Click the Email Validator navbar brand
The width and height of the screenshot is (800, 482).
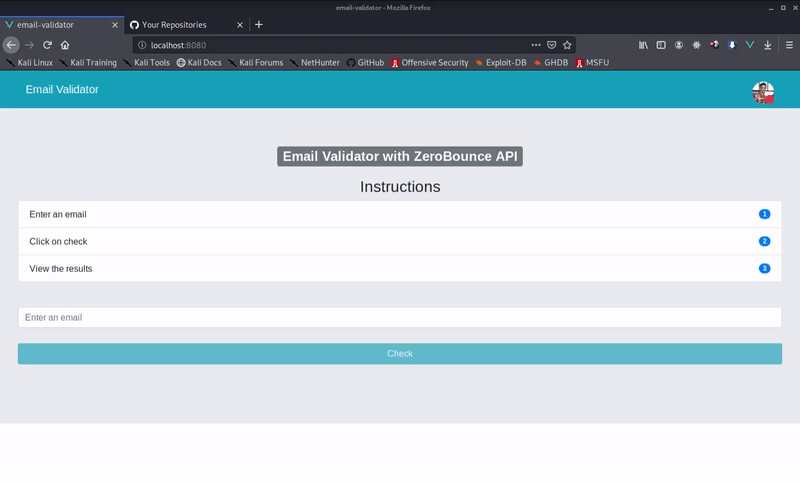pos(62,89)
